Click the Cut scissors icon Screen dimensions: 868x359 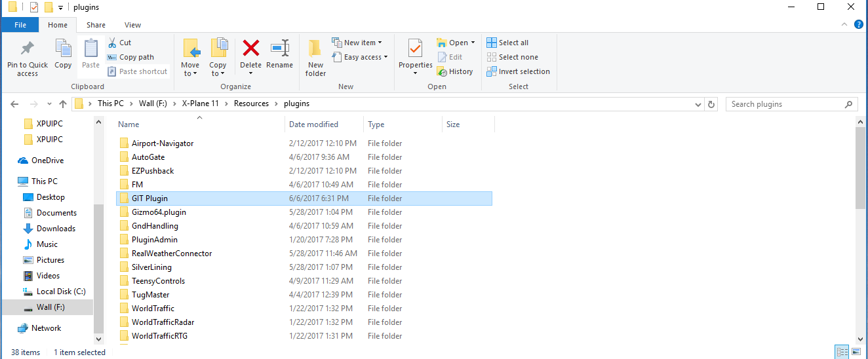pos(112,43)
